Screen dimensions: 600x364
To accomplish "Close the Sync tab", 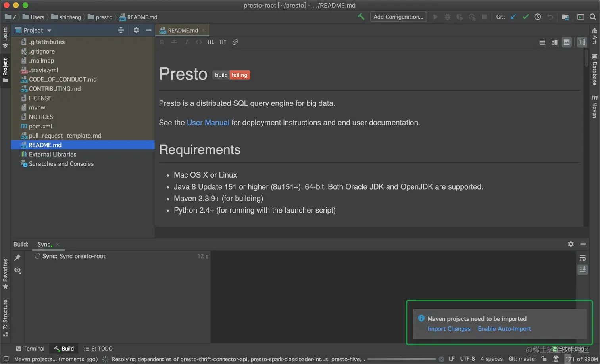I will (58, 244).
